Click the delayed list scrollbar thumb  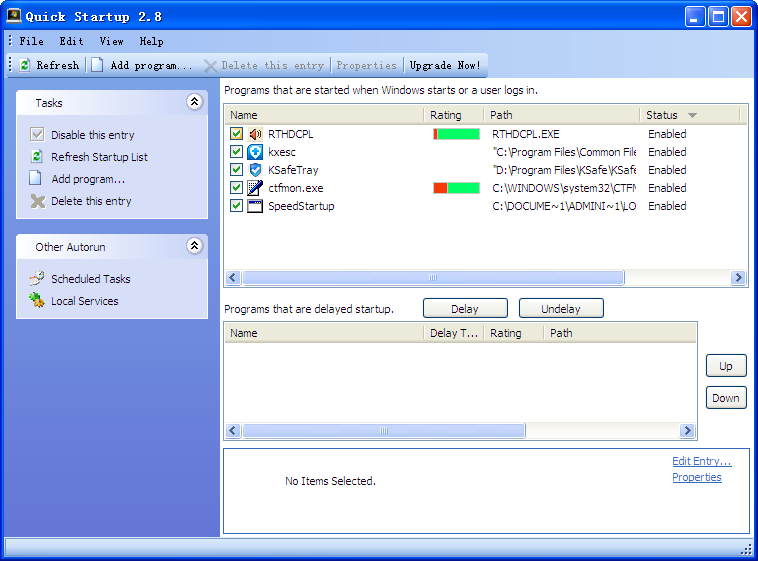384,430
